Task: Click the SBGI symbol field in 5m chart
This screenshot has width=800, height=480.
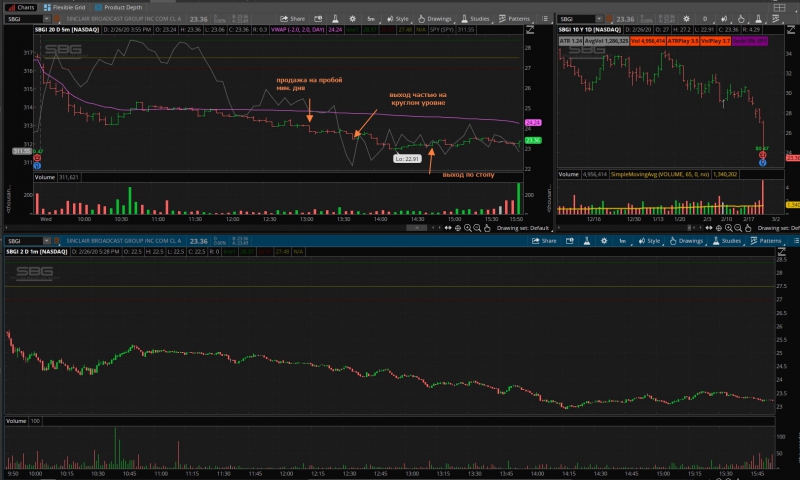Action: tap(23, 19)
